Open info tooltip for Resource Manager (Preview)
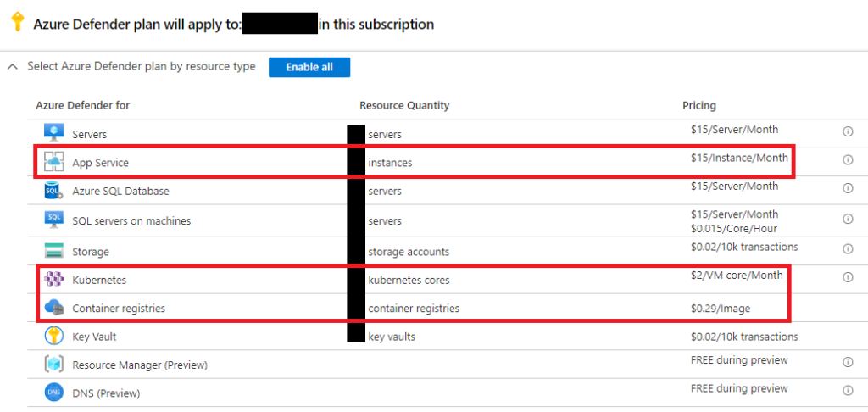 pos(847,362)
